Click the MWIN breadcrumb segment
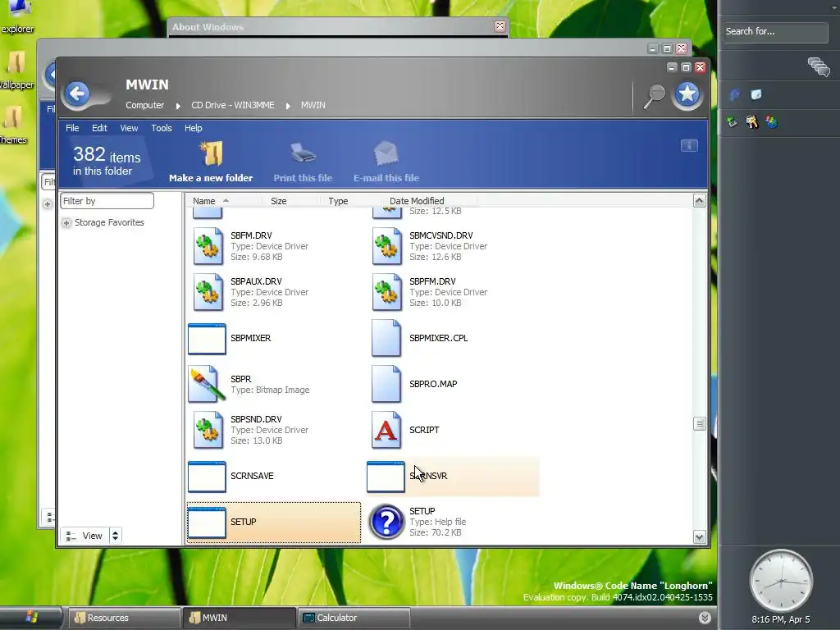The width and height of the screenshot is (840, 630). 313,106
